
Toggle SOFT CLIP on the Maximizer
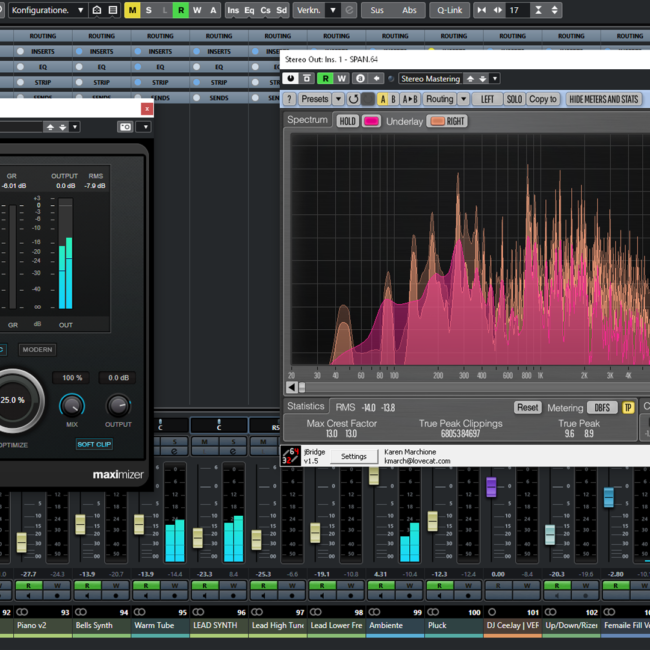[x=94, y=444]
